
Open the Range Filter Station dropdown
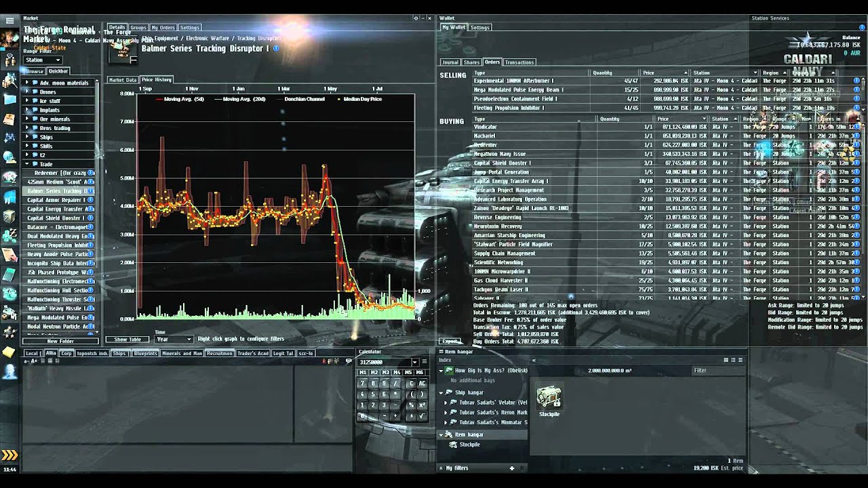(x=43, y=60)
